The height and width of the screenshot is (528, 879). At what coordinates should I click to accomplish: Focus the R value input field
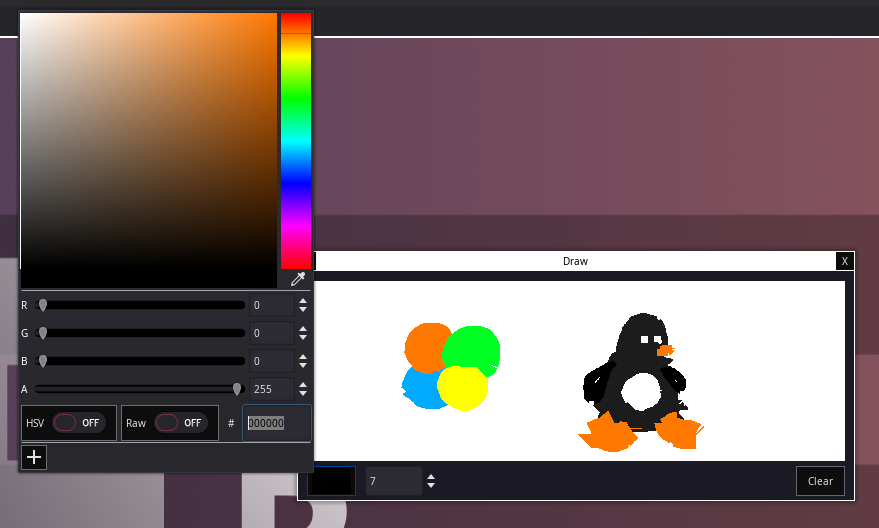coord(272,305)
